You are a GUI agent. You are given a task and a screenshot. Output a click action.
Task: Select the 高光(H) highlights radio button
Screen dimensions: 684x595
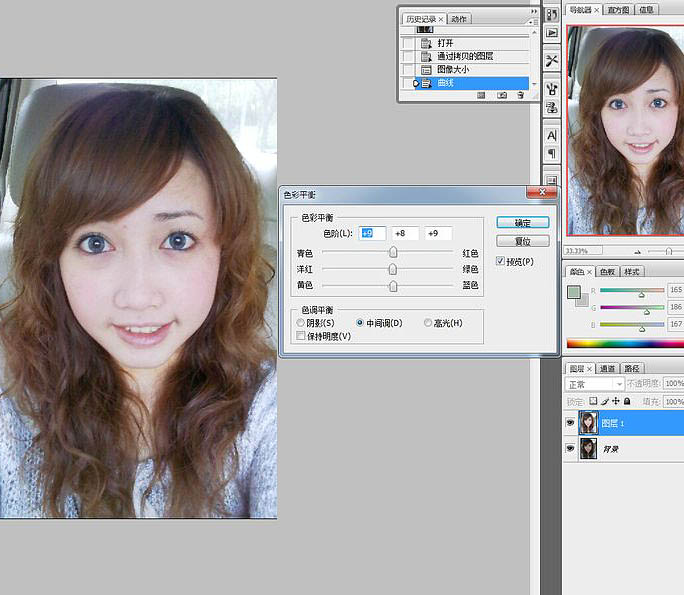pos(429,323)
